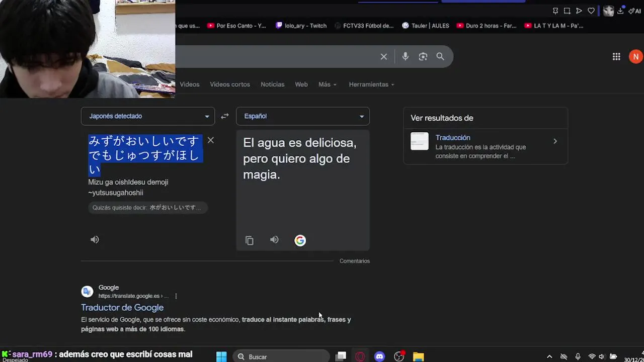Switch to the Videos tab

click(190, 84)
